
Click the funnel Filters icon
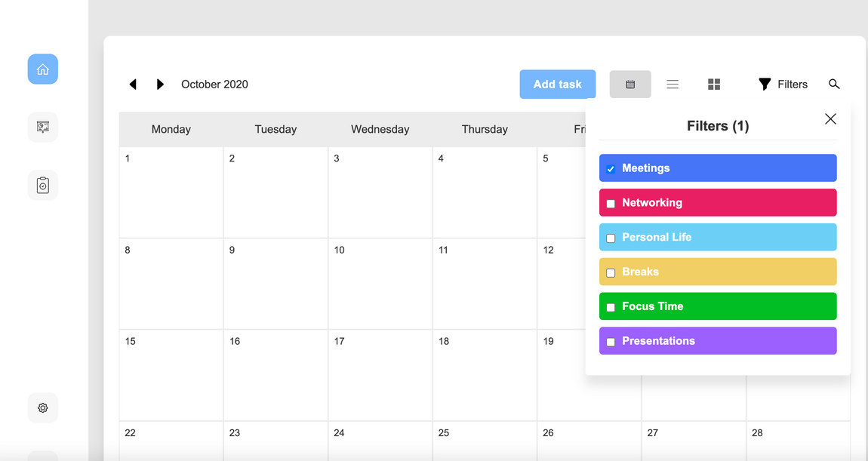coord(765,84)
